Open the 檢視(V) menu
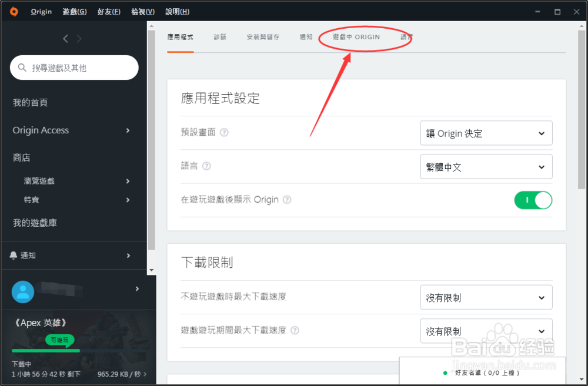 pyautogui.click(x=143, y=12)
